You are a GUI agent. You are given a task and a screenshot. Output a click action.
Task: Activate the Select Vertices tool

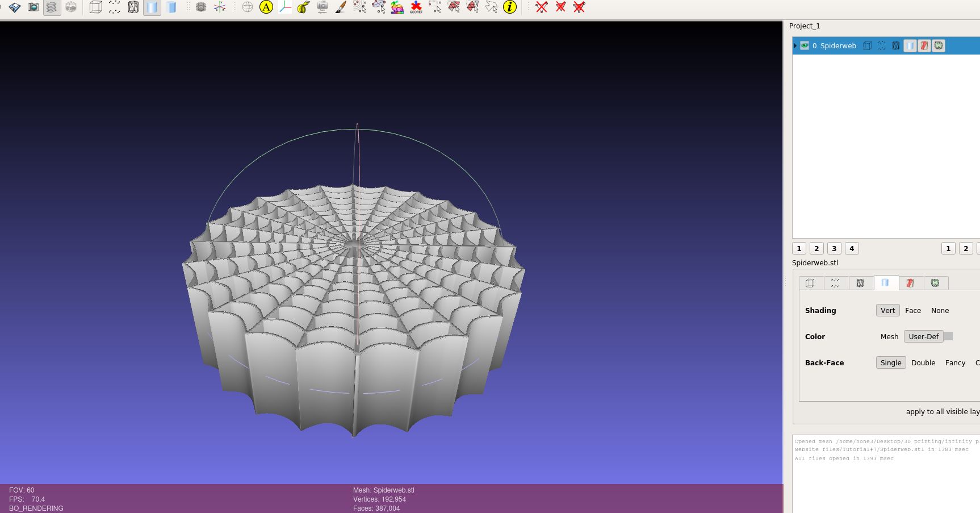[360, 7]
